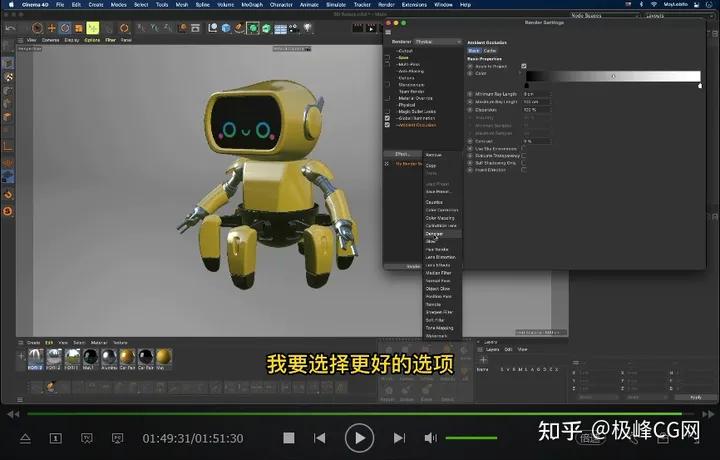Click the Model mode icon in the left palette
720x460 pixels.
click(x=8, y=63)
